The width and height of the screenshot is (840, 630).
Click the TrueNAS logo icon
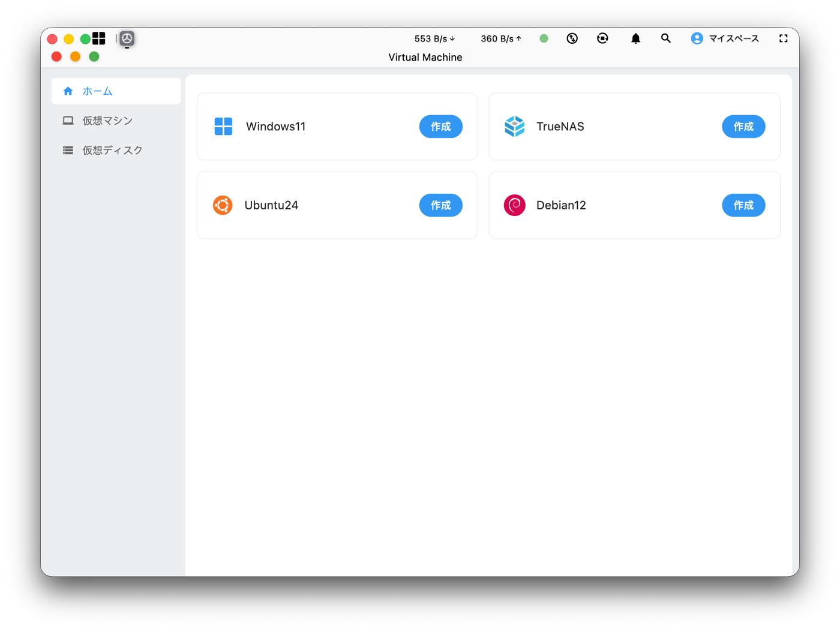[x=514, y=127]
